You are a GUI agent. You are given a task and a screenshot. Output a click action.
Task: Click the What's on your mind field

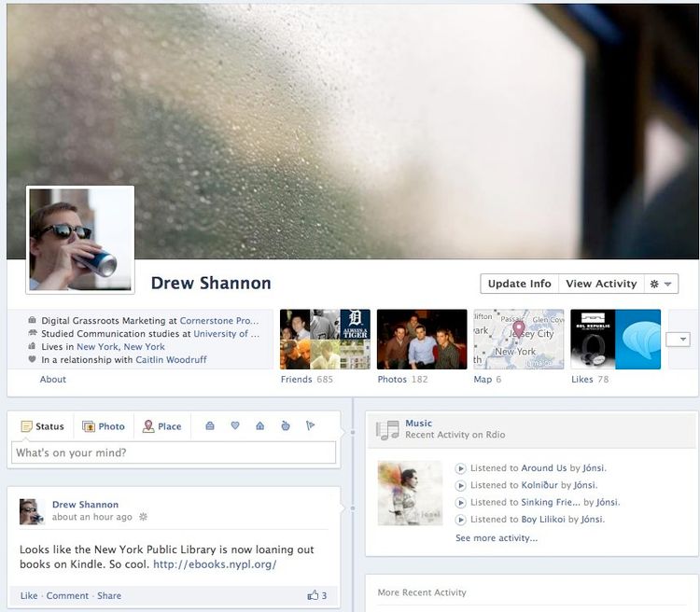click(x=174, y=452)
